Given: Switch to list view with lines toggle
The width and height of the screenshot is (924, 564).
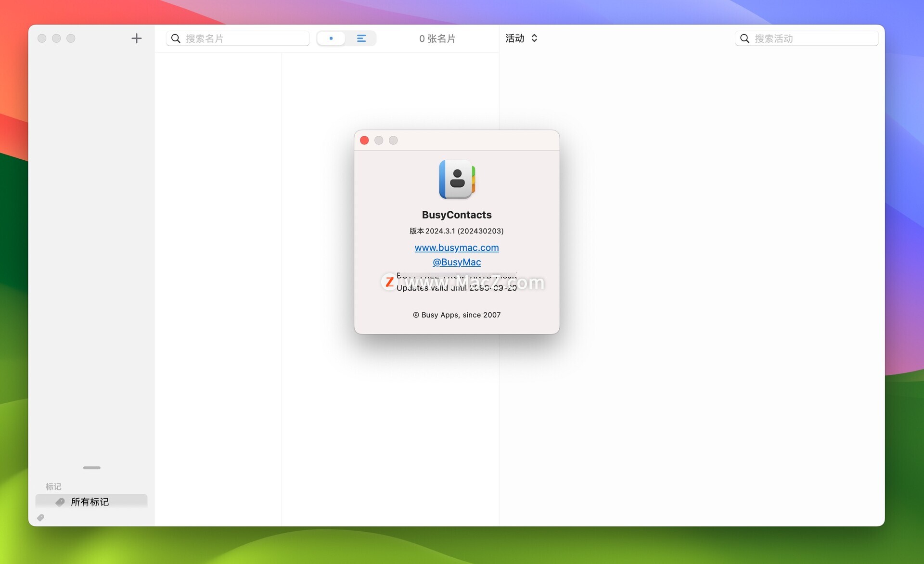Looking at the screenshot, I should pos(361,38).
